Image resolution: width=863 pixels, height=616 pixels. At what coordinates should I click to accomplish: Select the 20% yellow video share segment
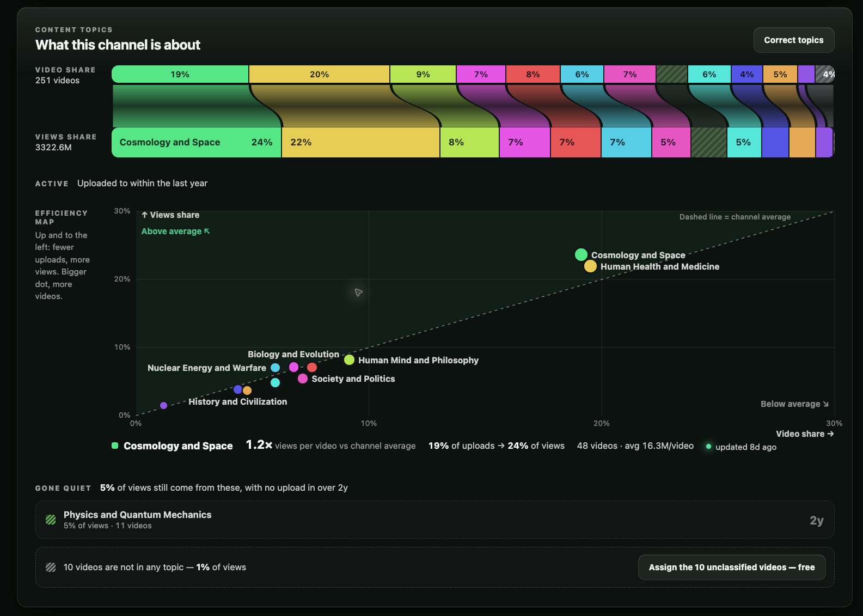tap(319, 74)
